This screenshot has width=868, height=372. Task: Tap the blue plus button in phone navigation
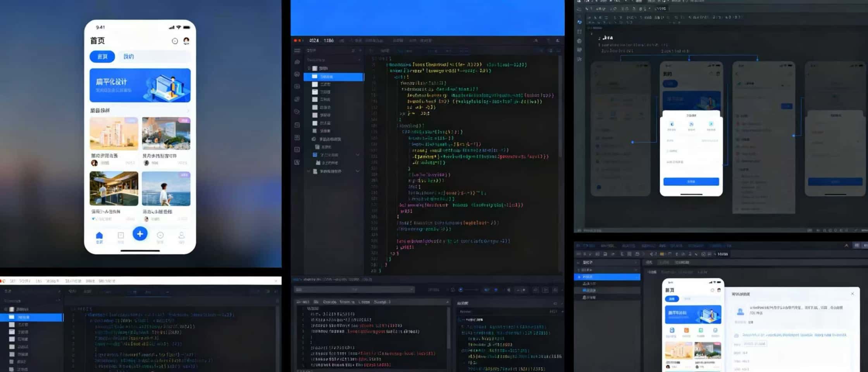140,234
